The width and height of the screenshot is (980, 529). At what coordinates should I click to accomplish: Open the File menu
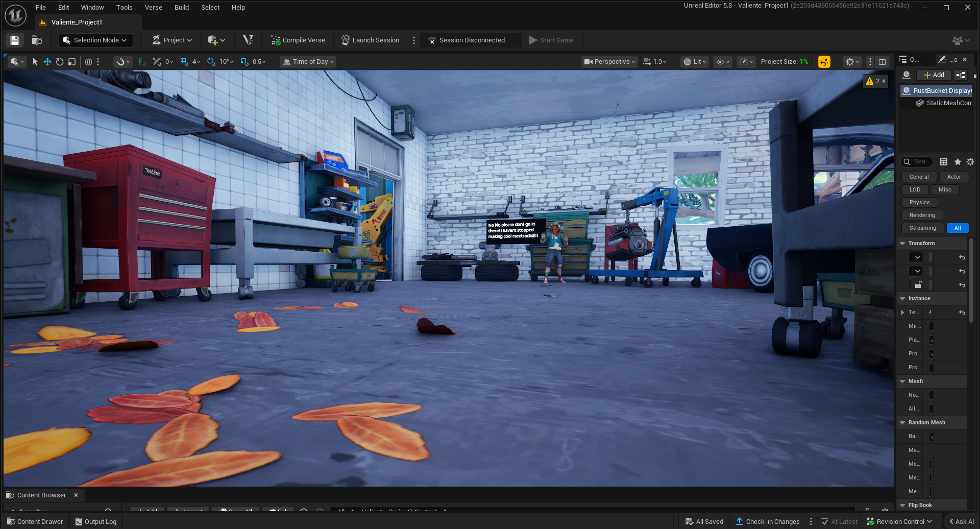(41, 8)
